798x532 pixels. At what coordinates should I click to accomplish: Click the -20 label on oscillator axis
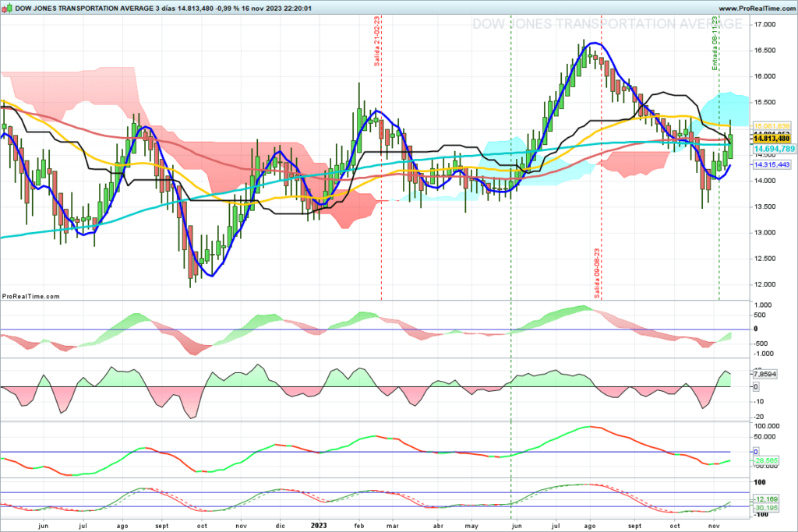click(759, 417)
